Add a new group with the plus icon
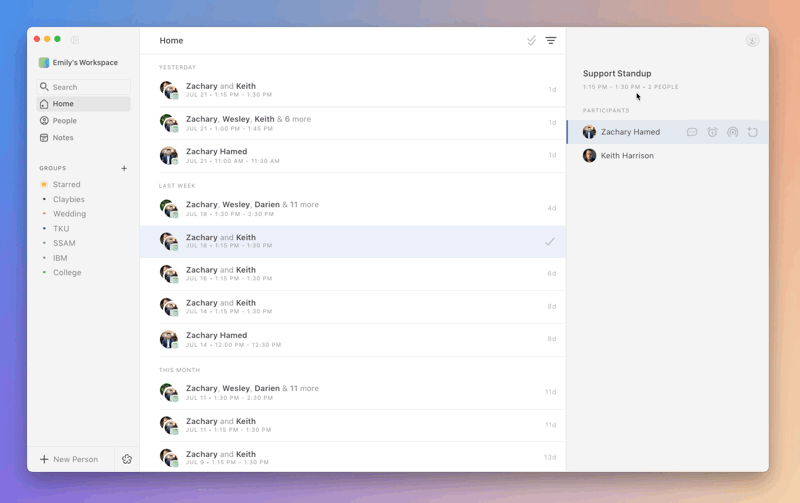 pos(124,168)
